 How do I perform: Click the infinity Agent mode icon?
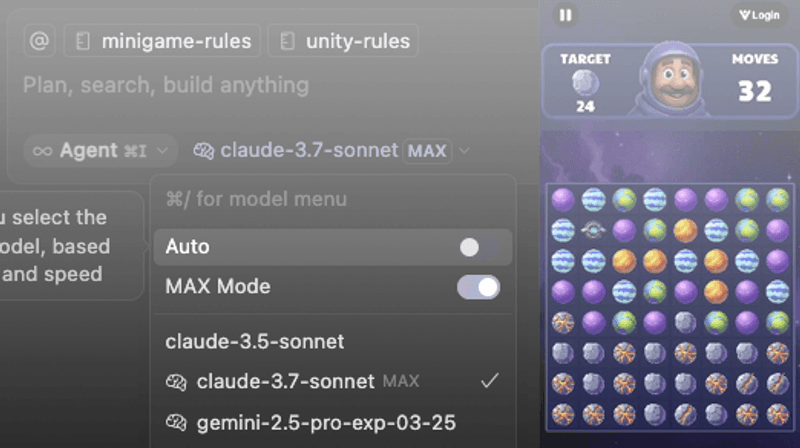(x=42, y=151)
